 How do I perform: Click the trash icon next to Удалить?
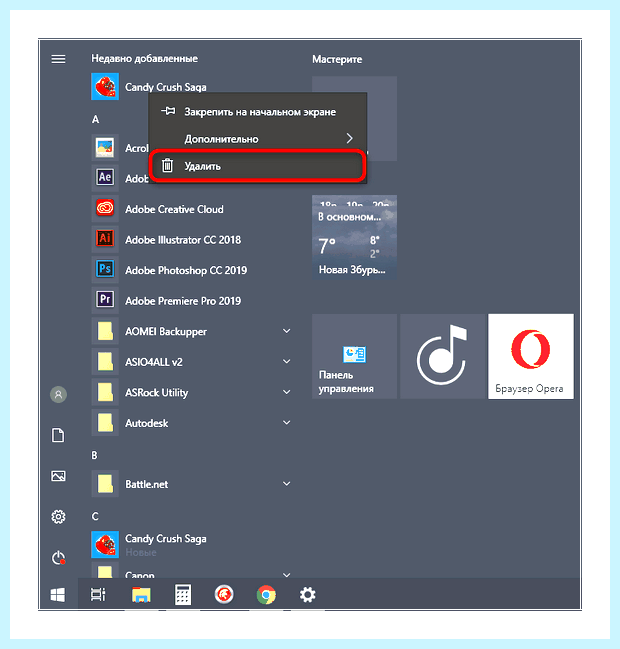point(167,165)
